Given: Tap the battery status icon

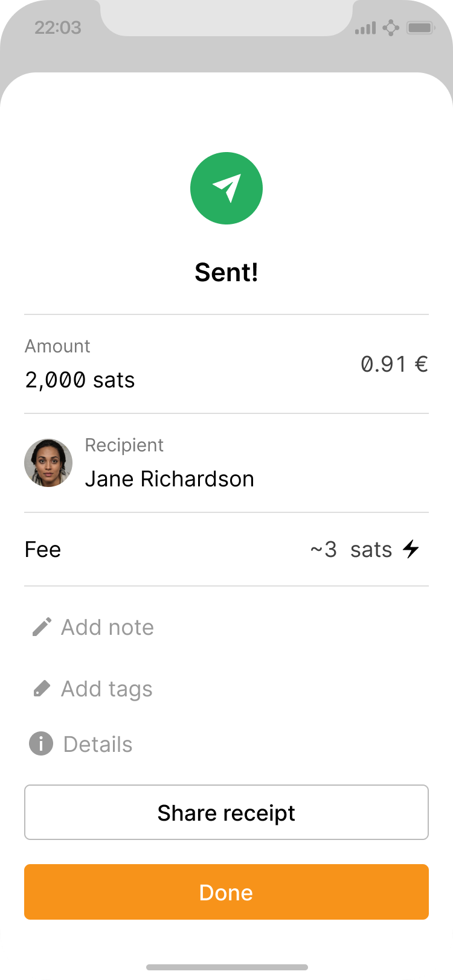Looking at the screenshot, I should 420,28.
